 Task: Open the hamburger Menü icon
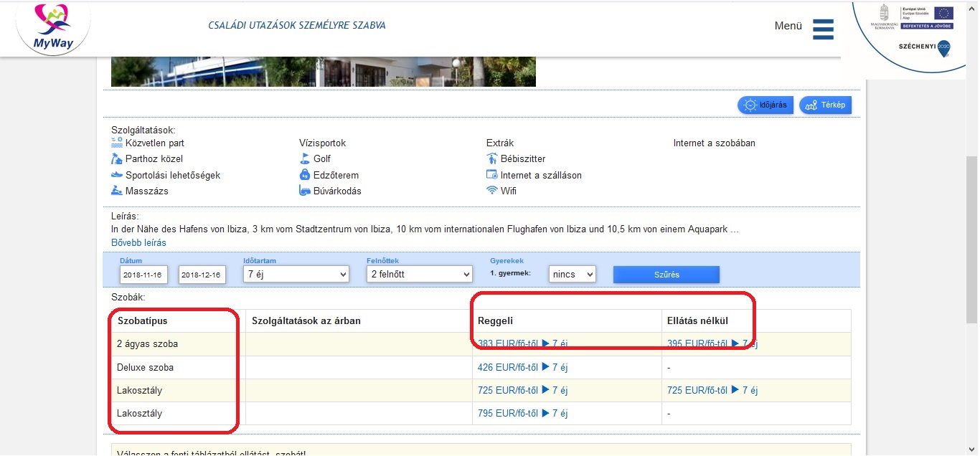tap(823, 29)
